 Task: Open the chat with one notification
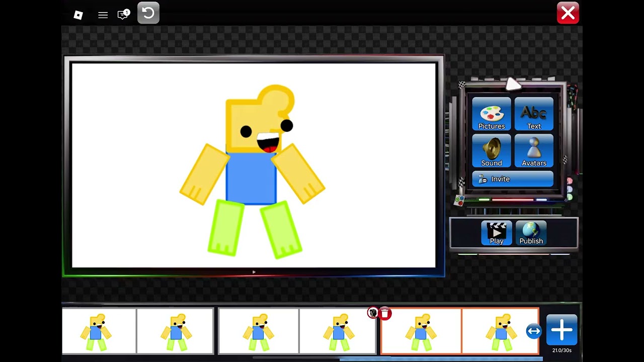click(123, 15)
